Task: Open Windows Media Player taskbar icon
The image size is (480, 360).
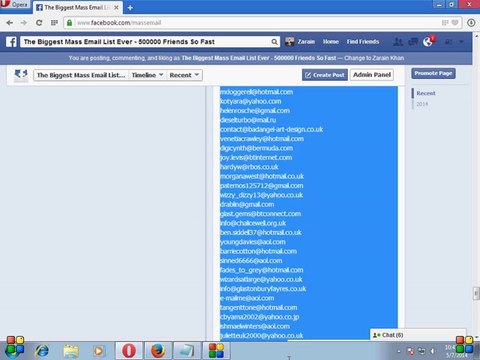Action: pos(98,351)
